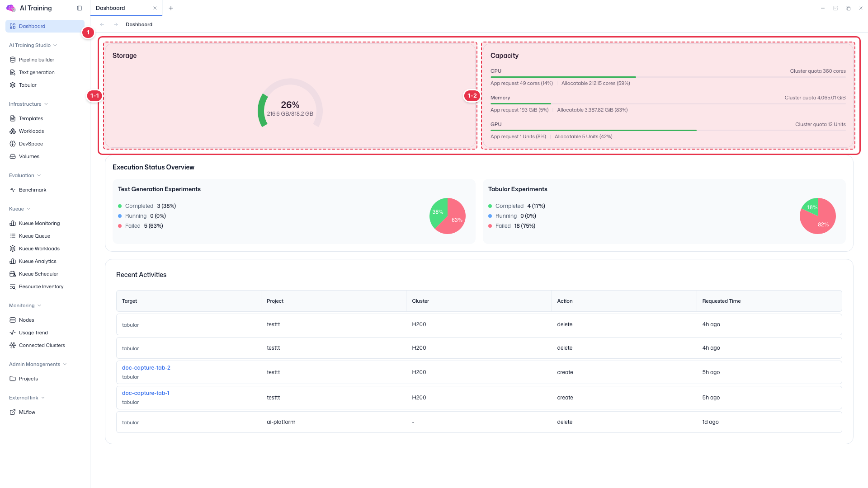Open Kueue Workloads menu item
The image size is (868, 488).
[x=45, y=249]
